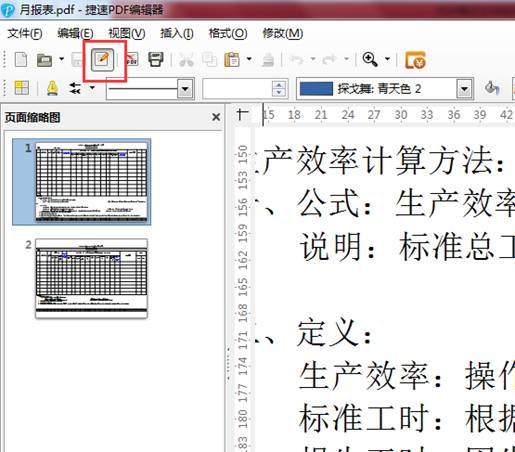Image resolution: width=515 pixels, height=452 pixels.
Task: Open the arrow style dropdown arrow
Action: (92, 88)
